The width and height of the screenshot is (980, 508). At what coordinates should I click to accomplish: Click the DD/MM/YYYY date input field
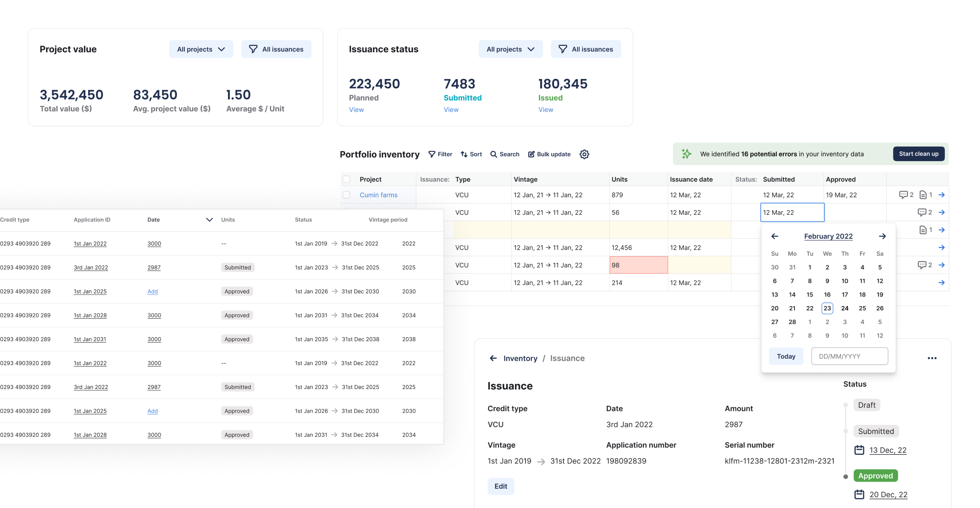click(850, 356)
